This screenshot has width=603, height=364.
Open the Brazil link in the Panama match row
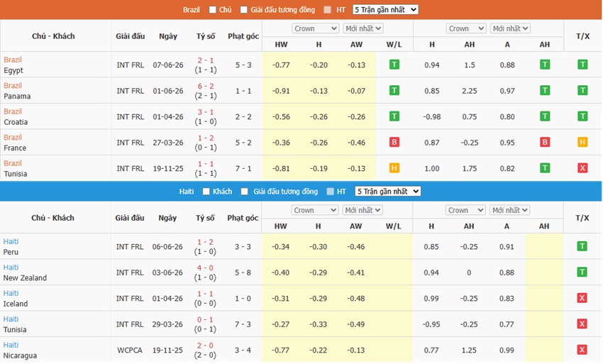13,85
